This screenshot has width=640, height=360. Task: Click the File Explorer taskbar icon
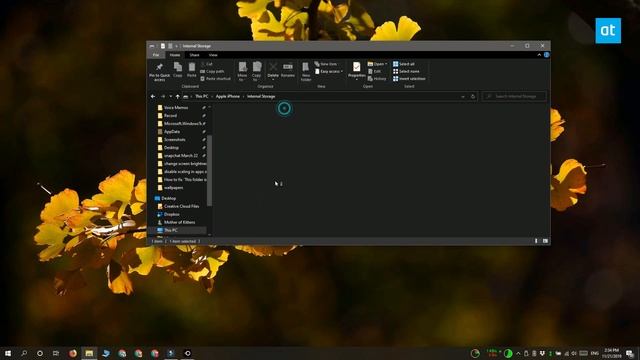pyautogui.click(x=89, y=353)
